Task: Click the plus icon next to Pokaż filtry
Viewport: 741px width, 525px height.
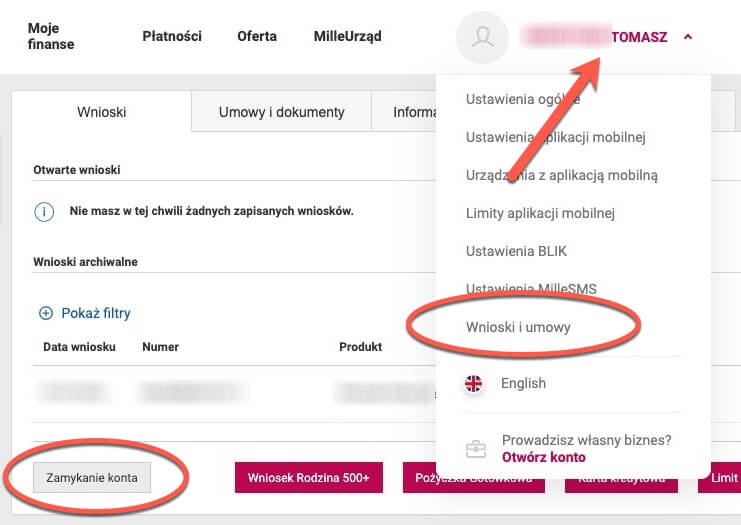Action: pyautogui.click(x=45, y=313)
